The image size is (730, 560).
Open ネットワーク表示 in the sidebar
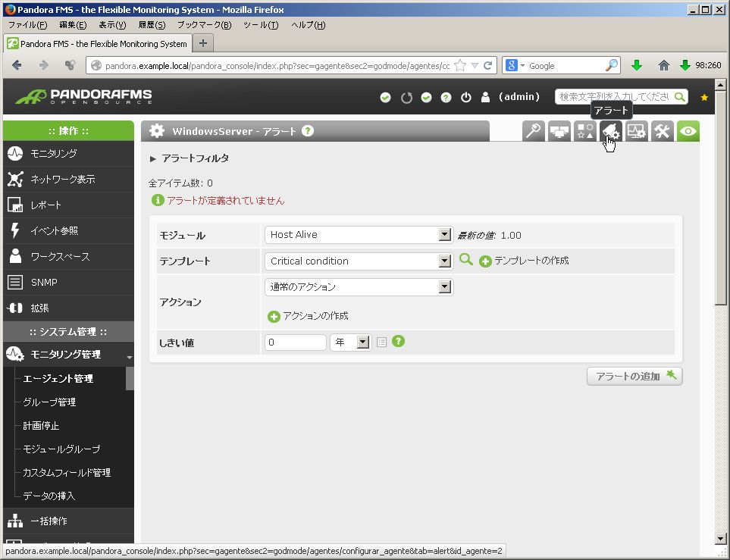coord(68,180)
